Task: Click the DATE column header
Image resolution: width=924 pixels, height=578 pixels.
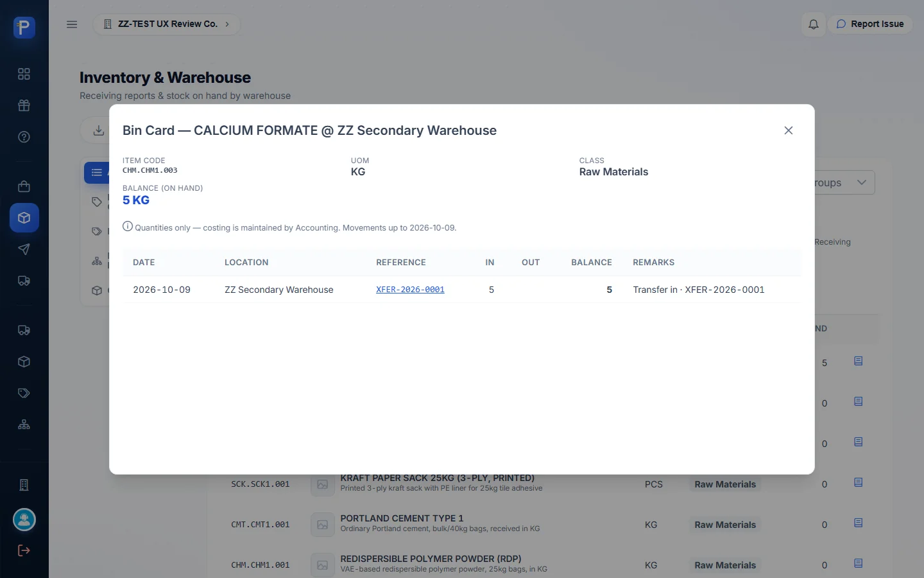Action: 144,262
